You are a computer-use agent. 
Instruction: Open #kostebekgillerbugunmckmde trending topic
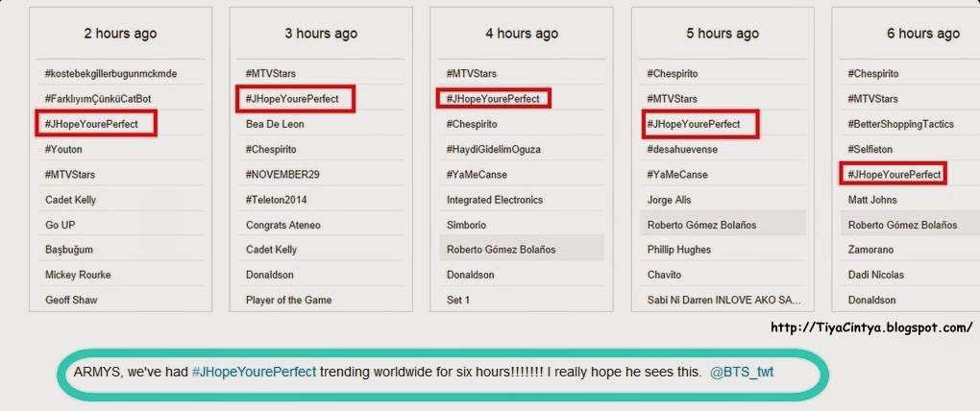coord(110,74)
